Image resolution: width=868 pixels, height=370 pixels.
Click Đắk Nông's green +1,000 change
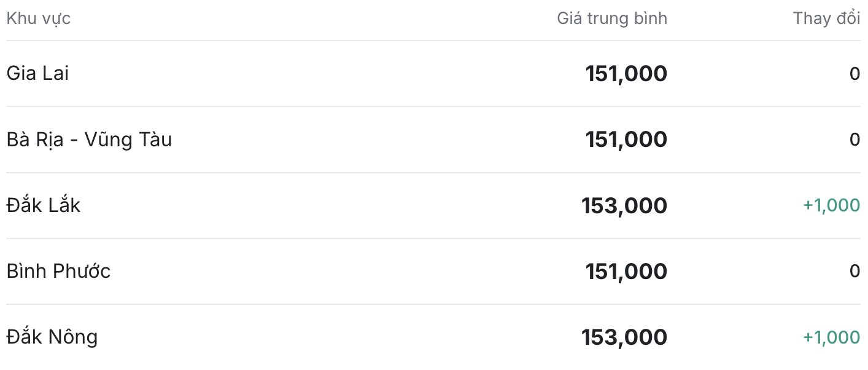tap(832, 337)
